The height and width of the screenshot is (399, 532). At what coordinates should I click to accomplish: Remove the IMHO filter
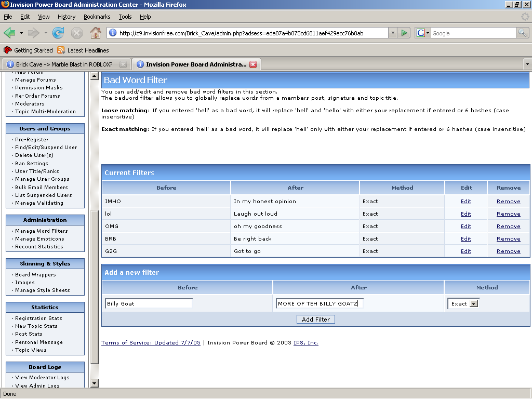click(x=508, y=201)
